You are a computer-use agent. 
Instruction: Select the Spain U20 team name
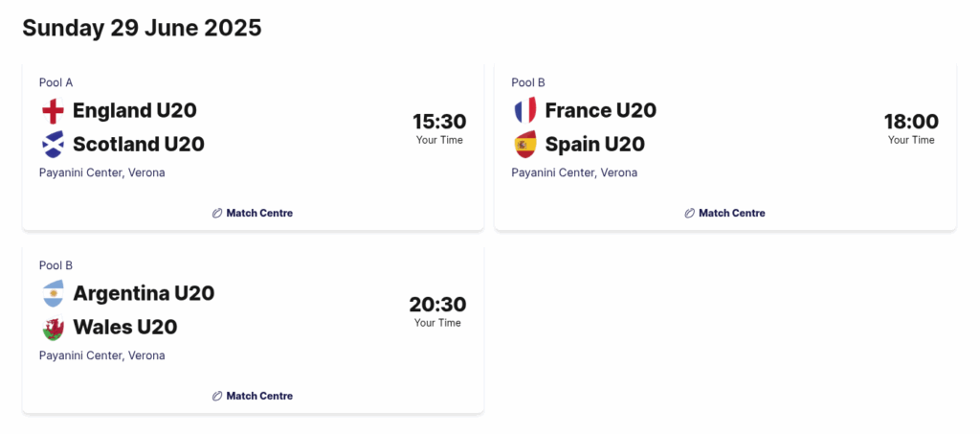[x=595, y=145]
